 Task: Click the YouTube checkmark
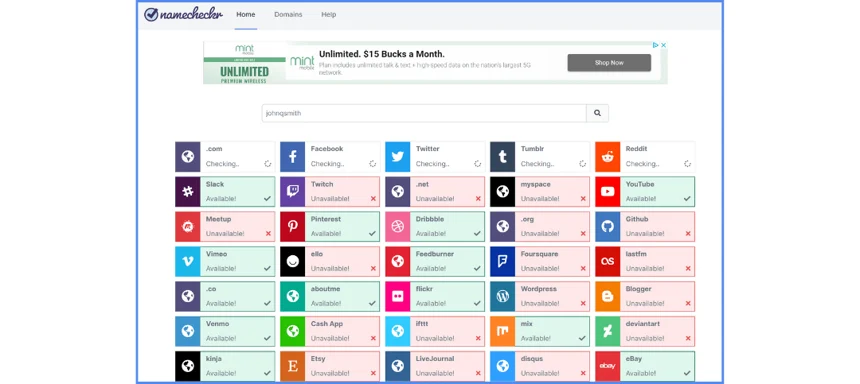pyautogui.click(x=687, y=199)
